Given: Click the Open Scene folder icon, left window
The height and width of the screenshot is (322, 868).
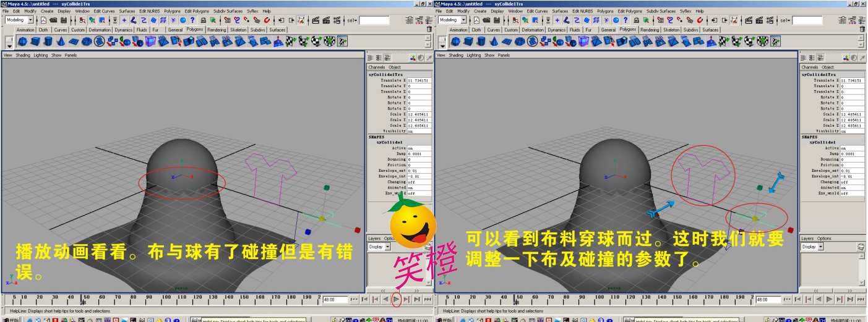Looking at the screenshot, I should (53, 20).
